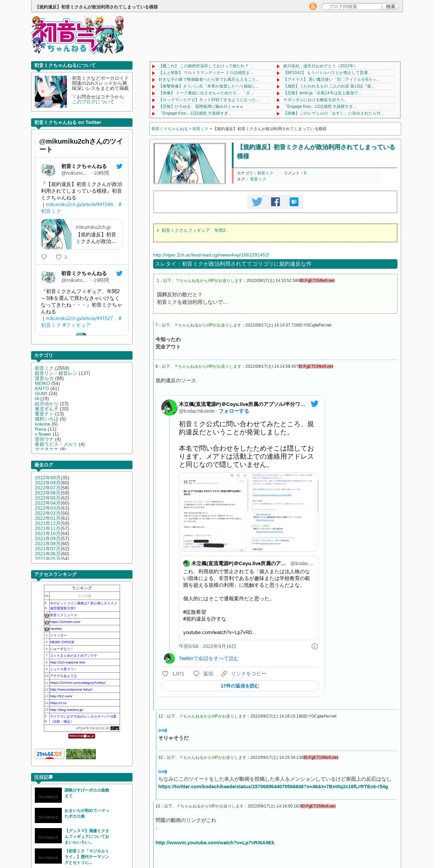Open headline 【BF2042】もうバトルパスとか廃止

[327, 73]
